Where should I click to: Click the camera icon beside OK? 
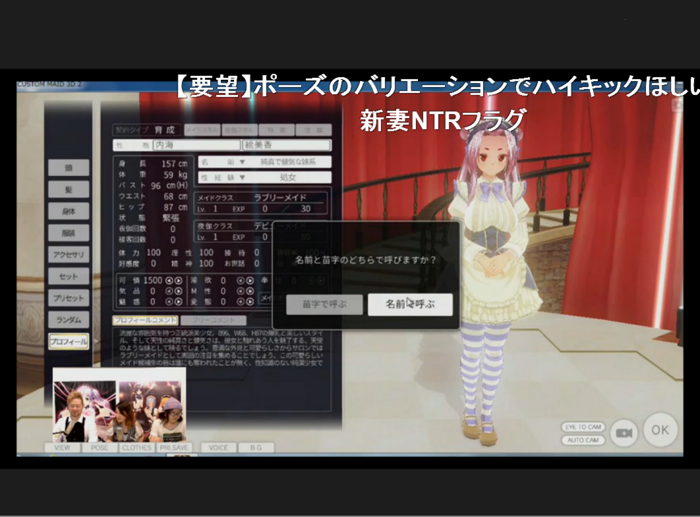[x=624, y=433]
